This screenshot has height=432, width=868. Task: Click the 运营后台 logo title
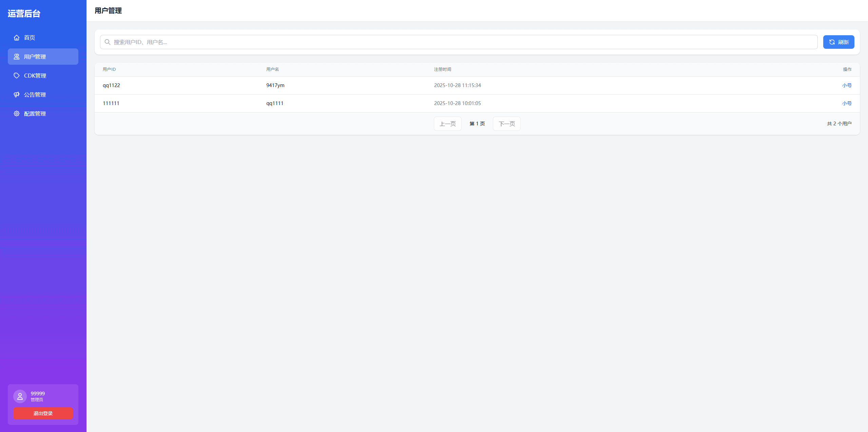pyautogui.click(x=24, y=14)
